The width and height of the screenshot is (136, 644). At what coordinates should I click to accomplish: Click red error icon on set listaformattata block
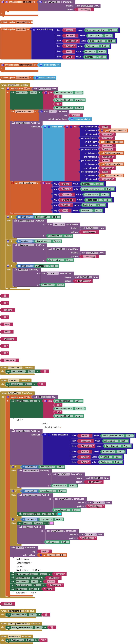pos(13,183)
